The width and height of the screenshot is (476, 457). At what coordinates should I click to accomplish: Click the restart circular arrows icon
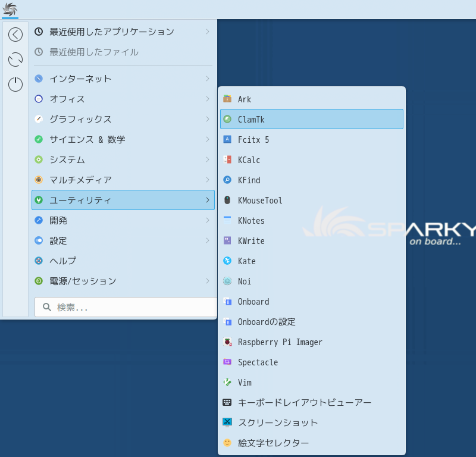tap(15, 60)
